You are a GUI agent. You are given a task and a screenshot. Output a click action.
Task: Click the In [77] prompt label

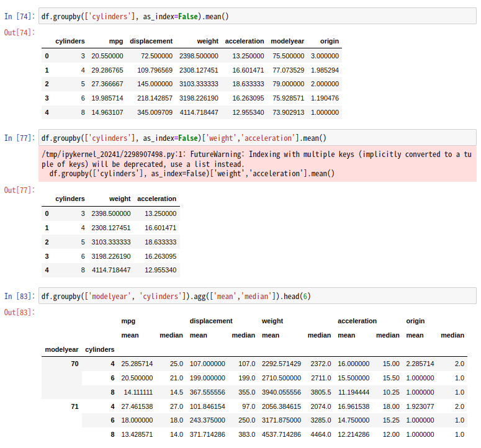[20, 138]
